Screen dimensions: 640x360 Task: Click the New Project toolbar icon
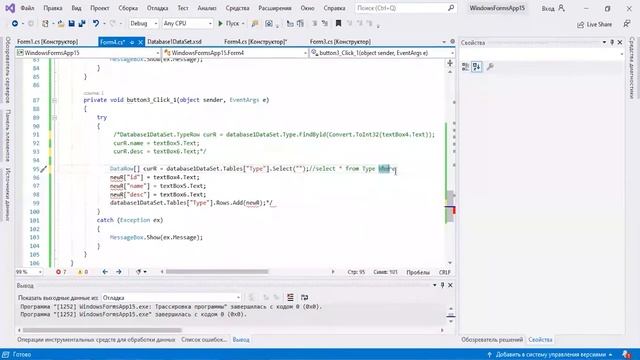[x=45, y=24]
